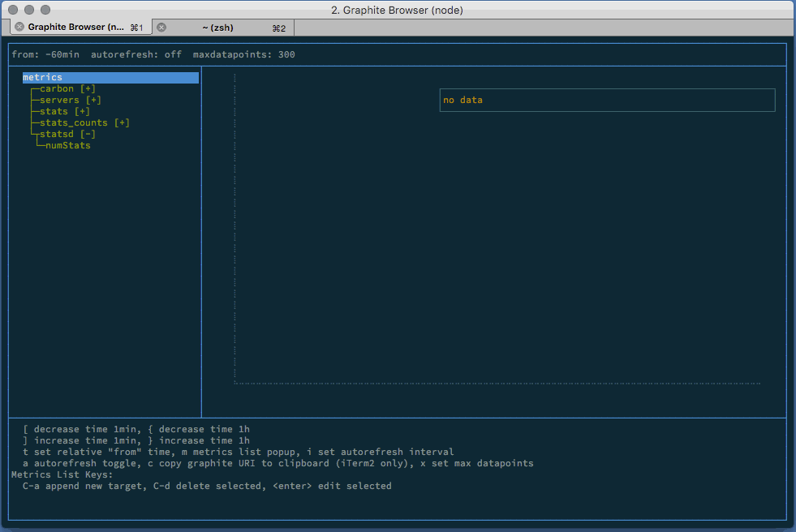Screen dimensions: 796x532
Task: Click 'C-a append new target' help line
Action: click(x=207, y=486)
